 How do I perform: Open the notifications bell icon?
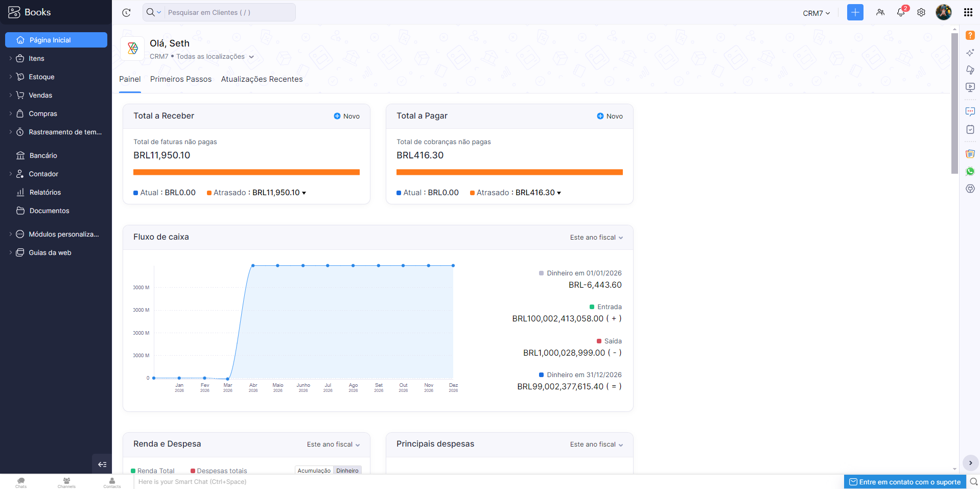point(900,12)
